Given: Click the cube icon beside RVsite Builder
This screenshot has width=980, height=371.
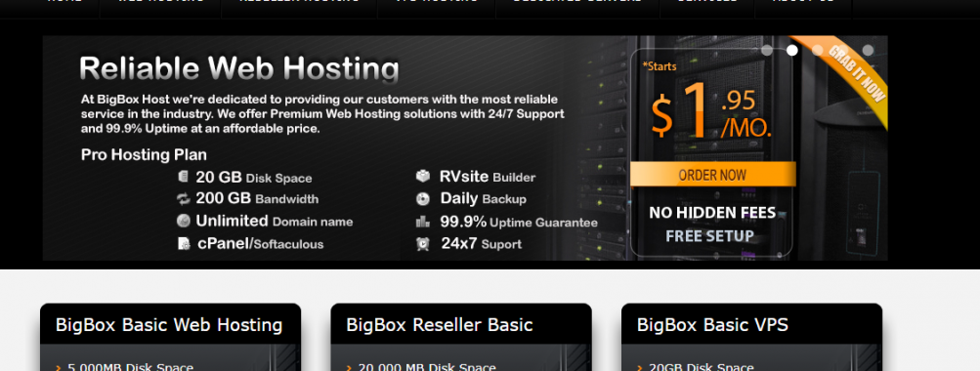Looking at the screenshot, I should tap(423, 176).
